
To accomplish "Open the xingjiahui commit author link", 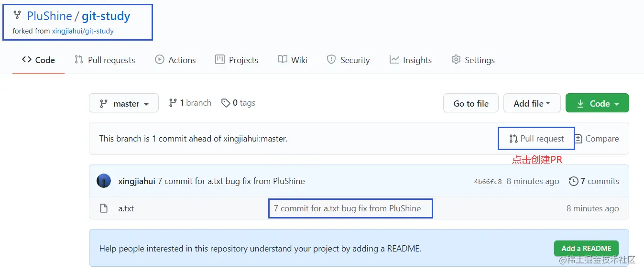I will [x=137, y=181].
